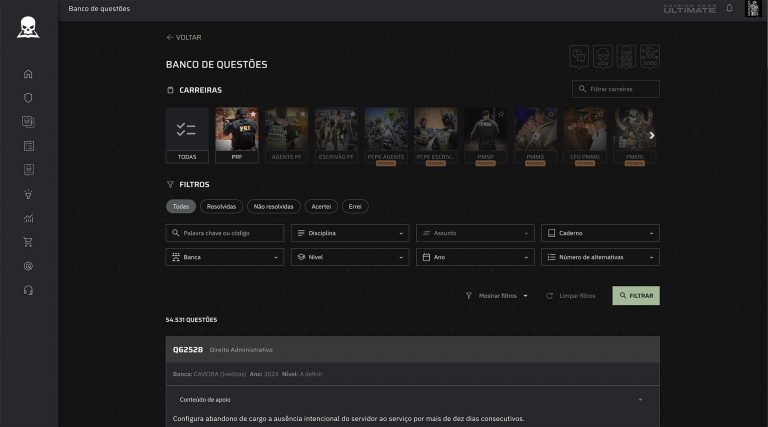The image size is (768, 427).
Task: Select the TODAS careers tile
Action: pos(187,135)
